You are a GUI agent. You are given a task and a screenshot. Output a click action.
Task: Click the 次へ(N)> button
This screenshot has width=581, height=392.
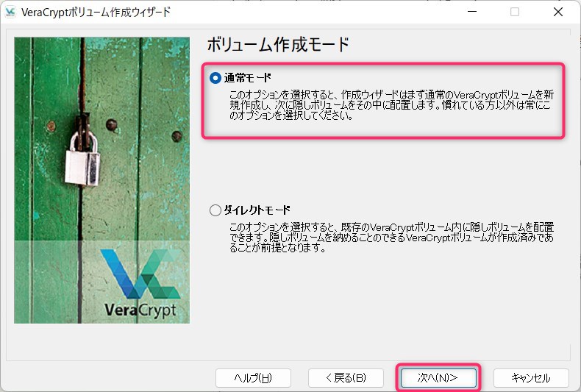coord(438,377)
